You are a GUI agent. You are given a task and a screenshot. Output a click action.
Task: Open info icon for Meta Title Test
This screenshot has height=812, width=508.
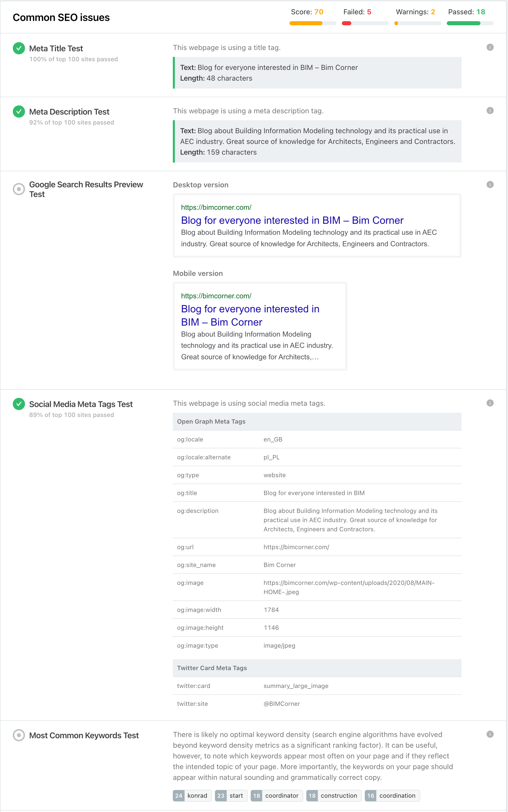point(490,47)
